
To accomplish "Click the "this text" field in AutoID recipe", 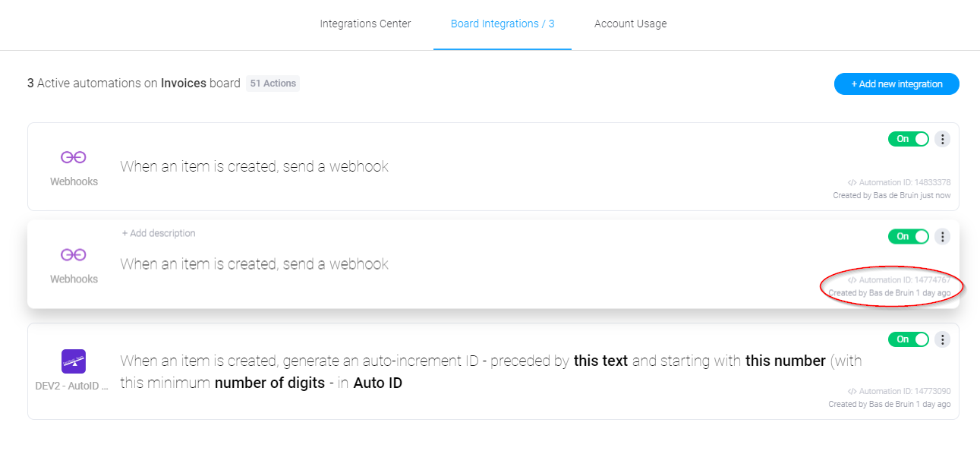I will [x=601, y=361].
